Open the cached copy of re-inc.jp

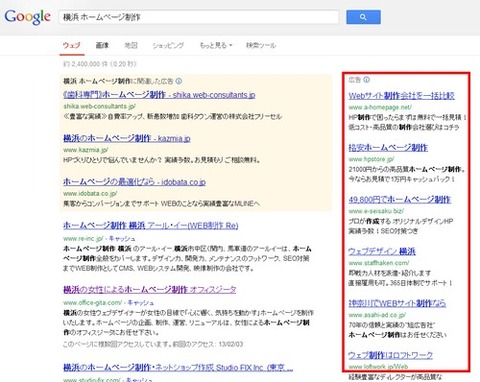tap(122, 238)
